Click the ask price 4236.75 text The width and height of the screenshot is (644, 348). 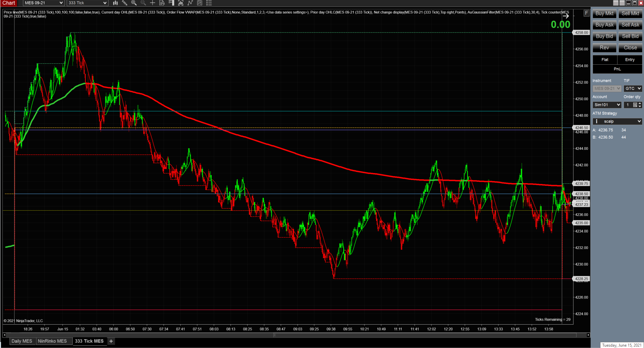click(605, 130)
